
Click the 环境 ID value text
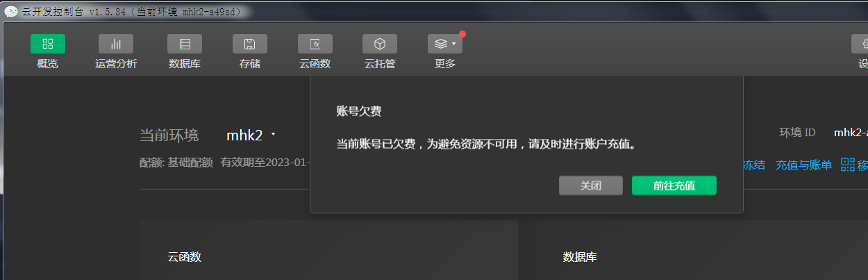(x=851, y=132)
